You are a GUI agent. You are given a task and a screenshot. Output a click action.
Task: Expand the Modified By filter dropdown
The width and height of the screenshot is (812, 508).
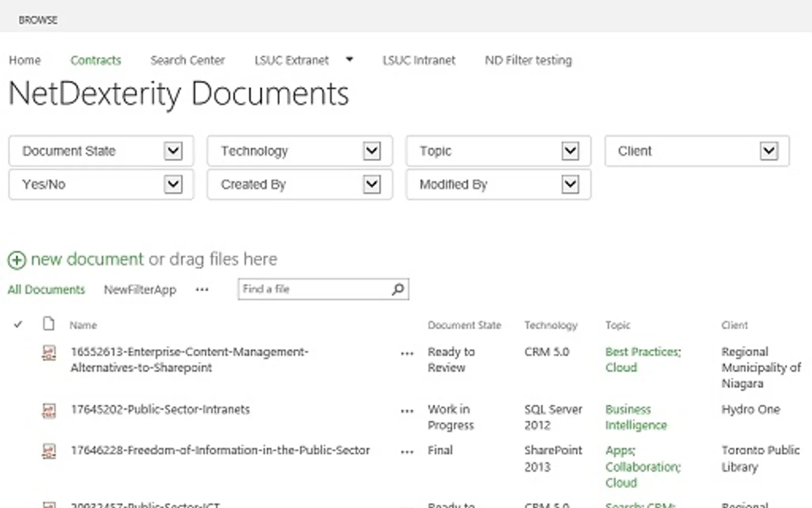(570, 184)
